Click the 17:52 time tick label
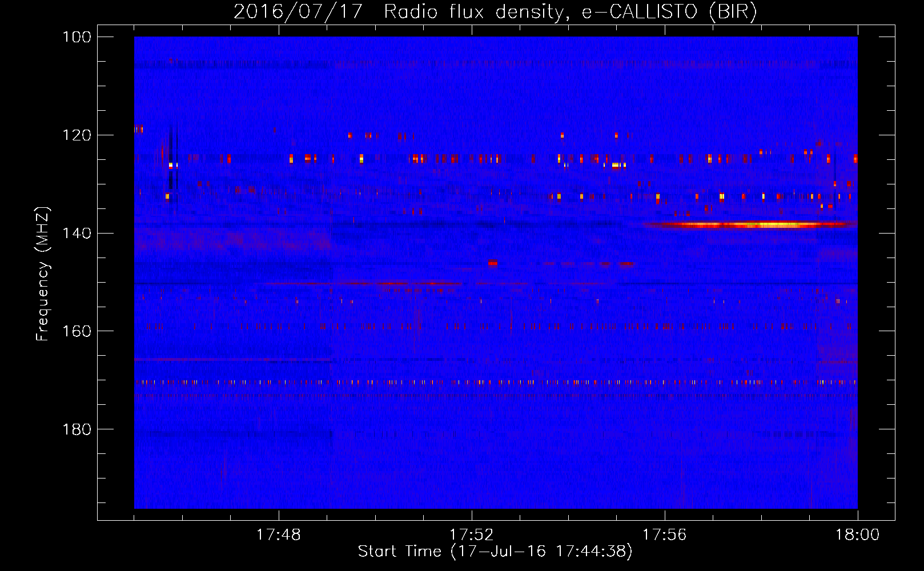Screen dimensions: 924x571 (x=472, y=535)
